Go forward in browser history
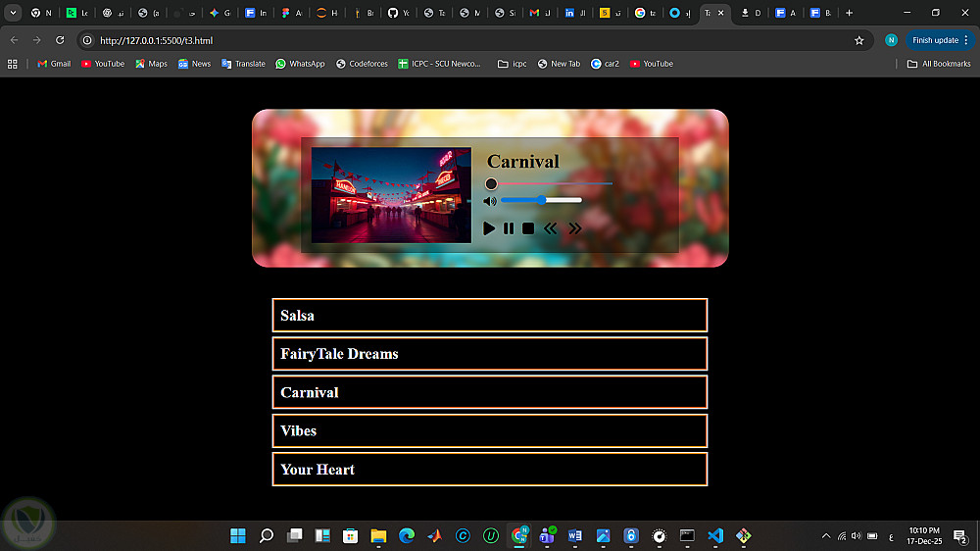The width and height of the screenshot is (980, 551). [x=37, y=40]
